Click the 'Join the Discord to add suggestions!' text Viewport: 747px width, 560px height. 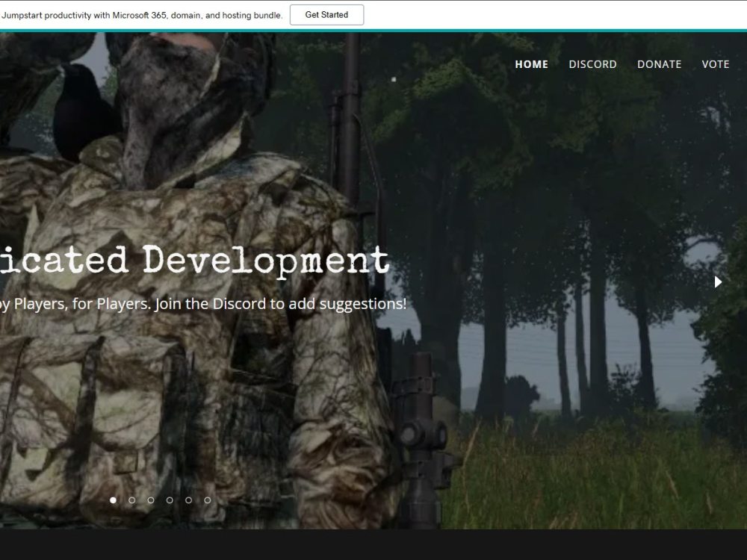281,304
